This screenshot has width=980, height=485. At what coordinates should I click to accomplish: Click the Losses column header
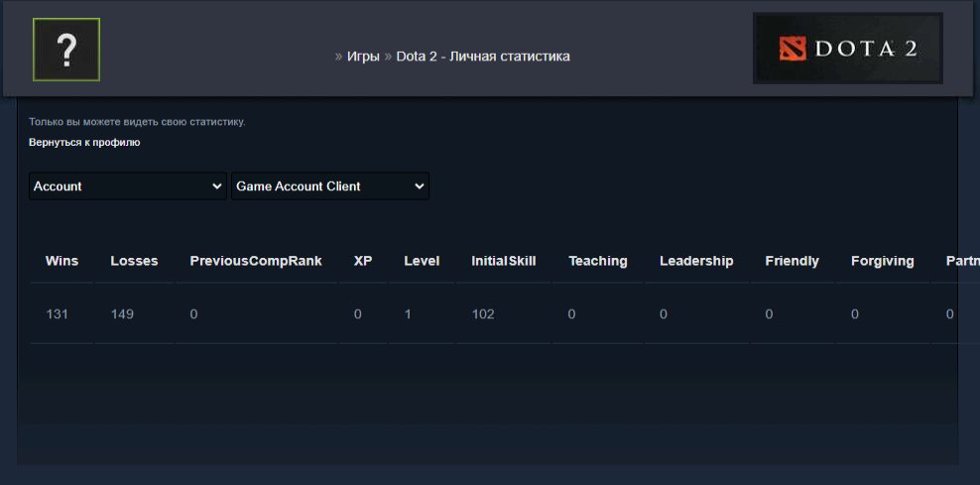(x=134, y=261)
